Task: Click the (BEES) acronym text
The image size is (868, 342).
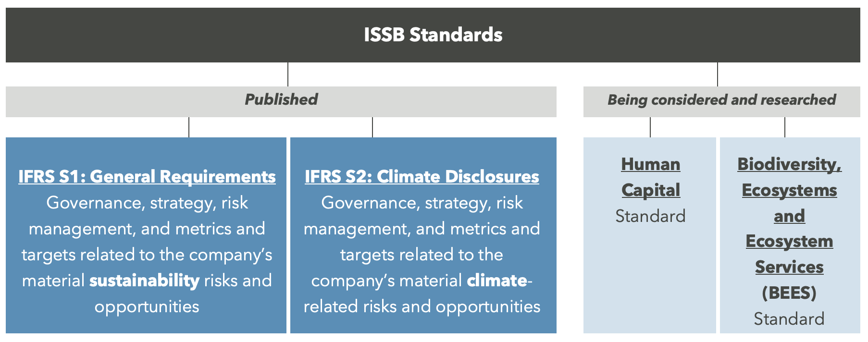Action: click(x=789, y=293)
